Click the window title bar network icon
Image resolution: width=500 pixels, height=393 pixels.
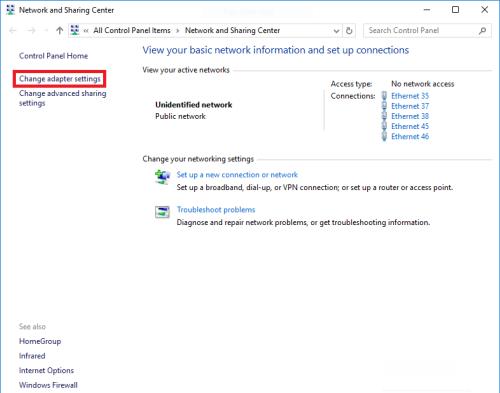(10, 10)
